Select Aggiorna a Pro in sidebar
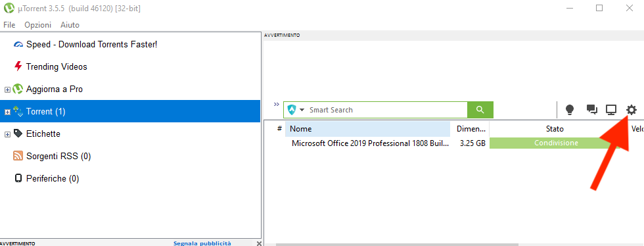The width and height of the screenshot is (644, 246). pos(54,89)
